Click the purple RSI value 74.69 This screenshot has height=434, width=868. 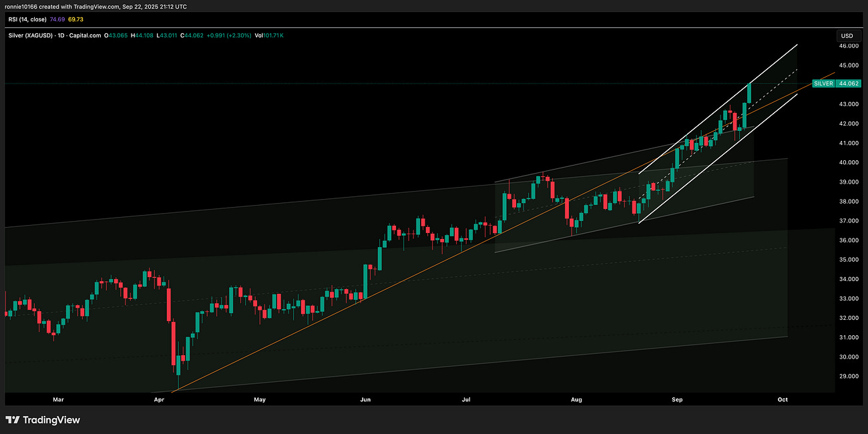[x=56, y=19]
